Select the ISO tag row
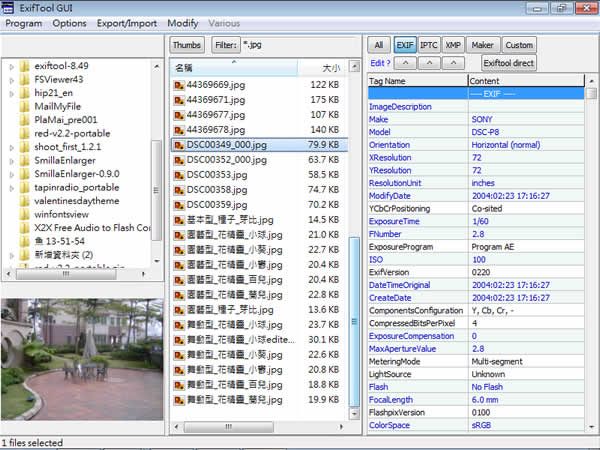The height and width of the screenshot is (450, 600). [x=476, y=259]
